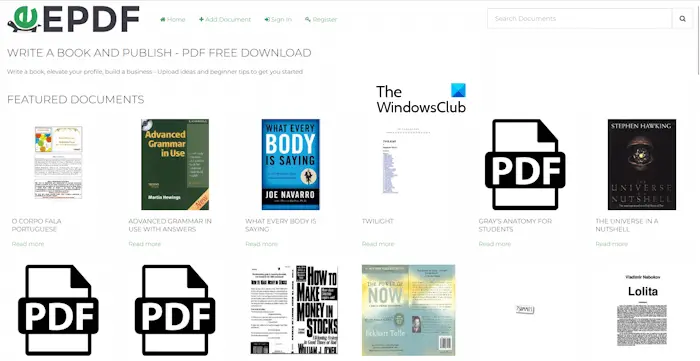Click Read more under Gray's Anatomy
This screenshot has height=361, width=700.
tap(495, 244)
